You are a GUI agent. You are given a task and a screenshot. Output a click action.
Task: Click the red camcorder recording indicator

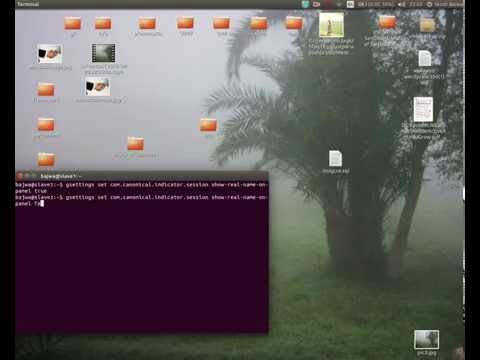pos(317,4)
